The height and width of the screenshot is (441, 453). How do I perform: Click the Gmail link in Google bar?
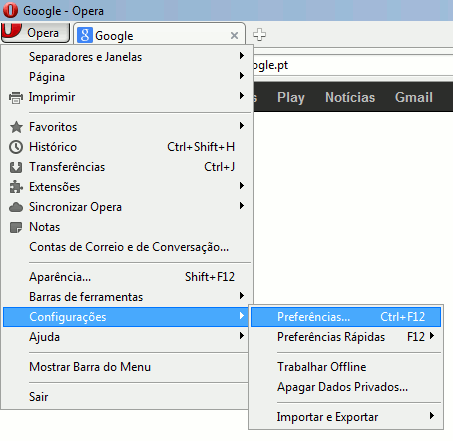tap(414, 97)
